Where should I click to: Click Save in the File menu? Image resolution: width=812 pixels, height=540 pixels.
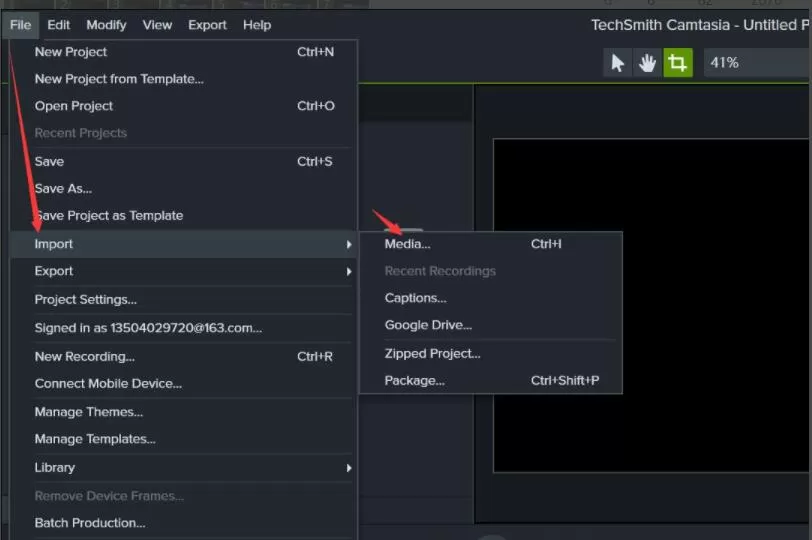184,162
